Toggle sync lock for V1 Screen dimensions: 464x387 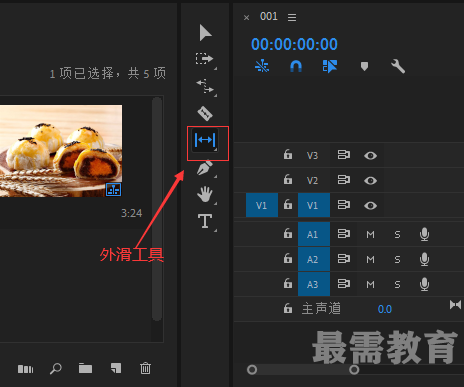[344, 205]
